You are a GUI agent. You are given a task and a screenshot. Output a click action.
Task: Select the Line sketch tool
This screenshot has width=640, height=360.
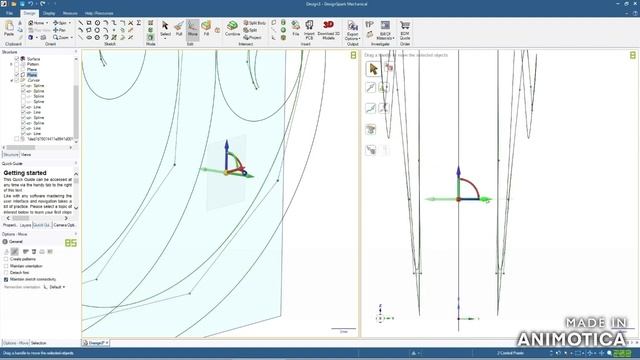[x=80, y=23]
